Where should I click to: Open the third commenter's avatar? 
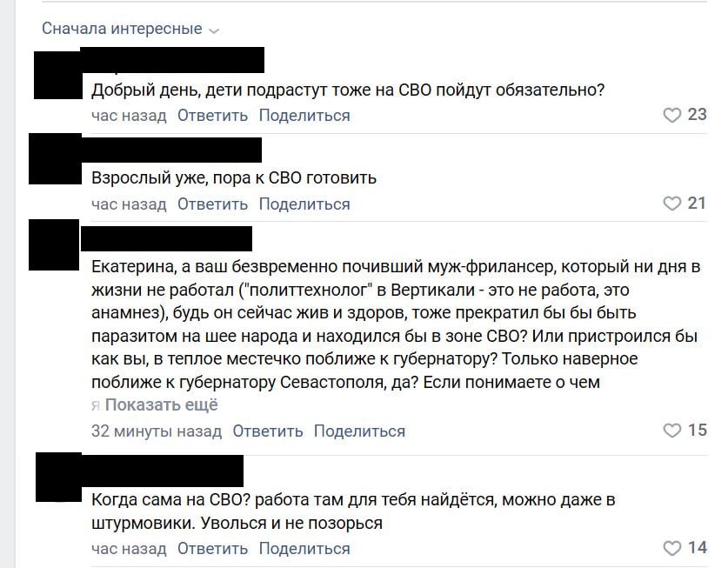(x=54, y=244)
